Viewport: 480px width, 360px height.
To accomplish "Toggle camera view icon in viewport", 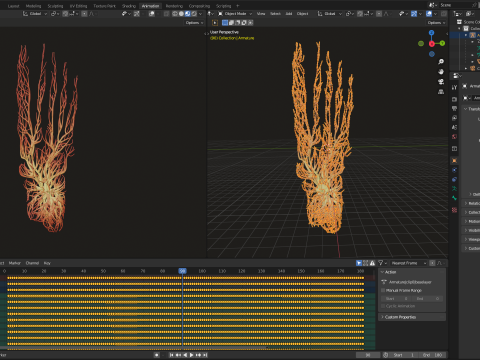I will pyautogui.click(x=441, y=82).
